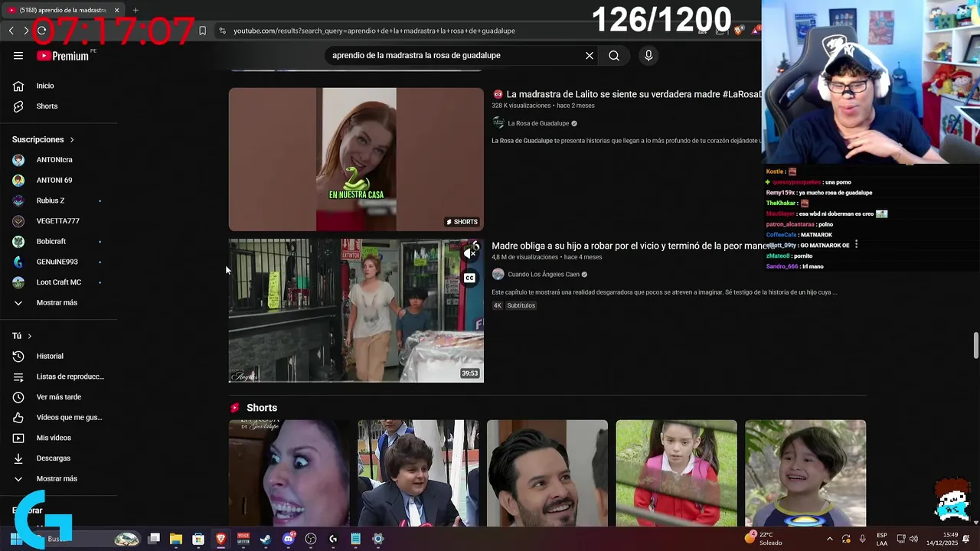
Task: Open Short with screaming woman thumbnail
Action: click(x=289, y=473)
